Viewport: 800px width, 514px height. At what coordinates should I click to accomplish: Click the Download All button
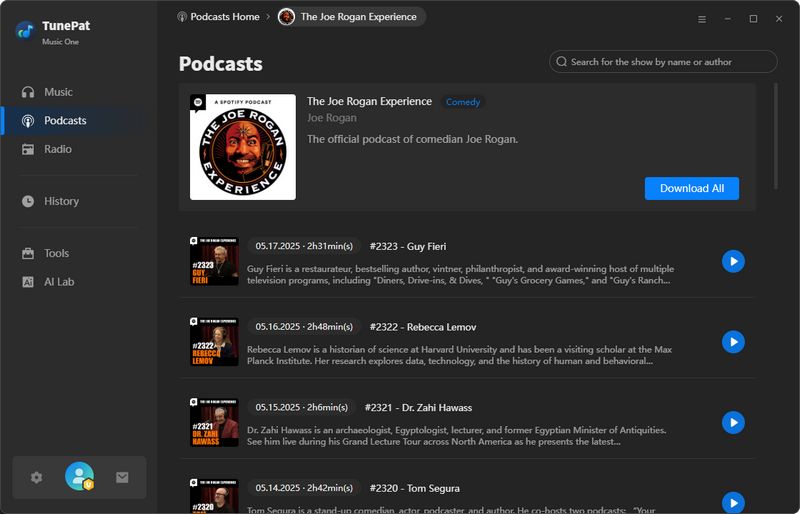[691, 188]
